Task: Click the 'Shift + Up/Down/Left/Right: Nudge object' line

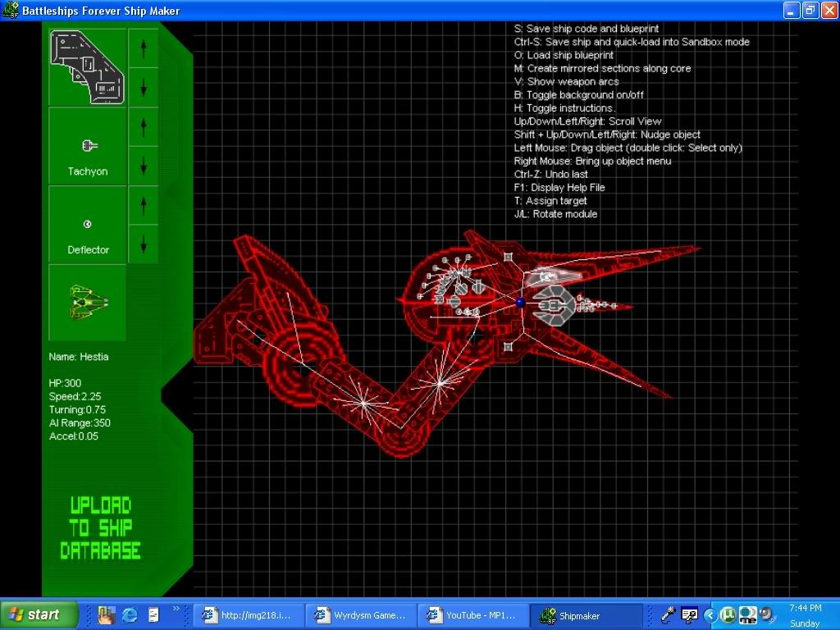Action: (608, 135)
